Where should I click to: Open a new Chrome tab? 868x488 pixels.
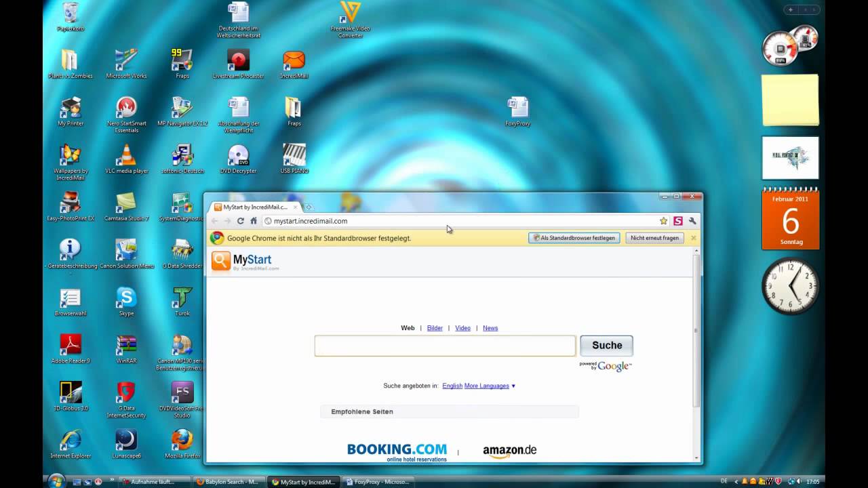[x=309, y=207]
